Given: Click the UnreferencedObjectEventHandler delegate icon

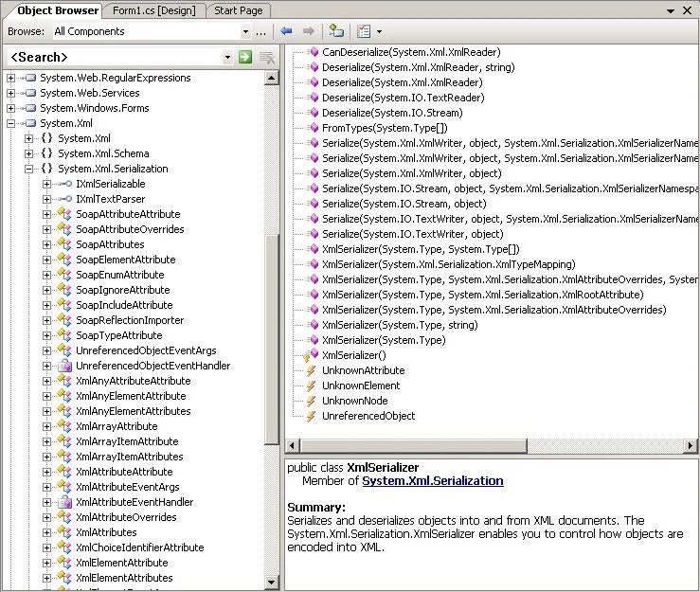Looking at the screenshot, I should tap(64, 367).
